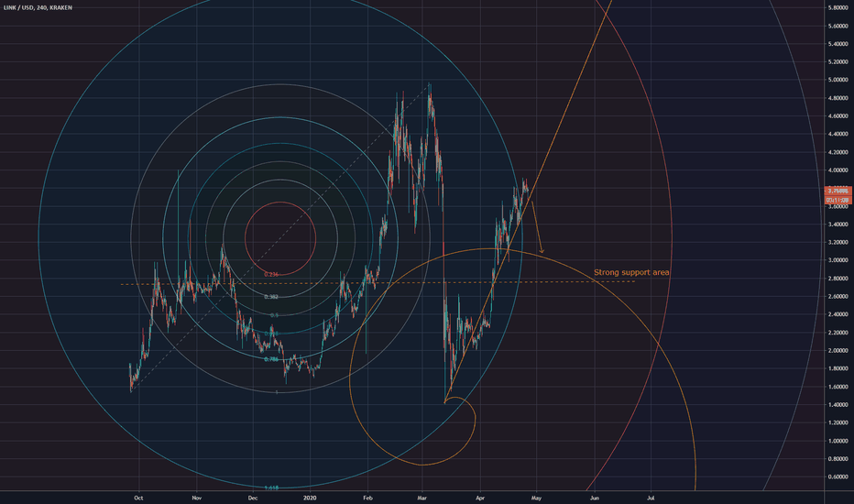
Task: Click the 2020 label on the time axis
Action: [x=310, y=498]
